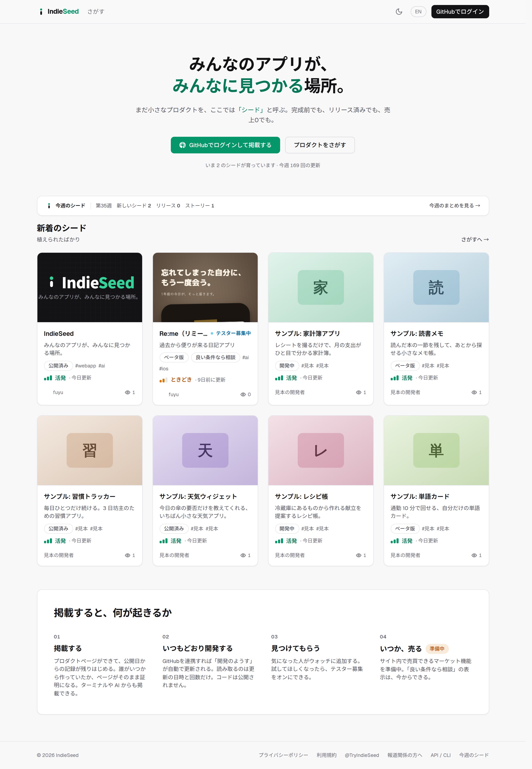Open the Re:me diary app thumbnail
Viewport: 532px width, 769px height.
click(x=205, y=287)
